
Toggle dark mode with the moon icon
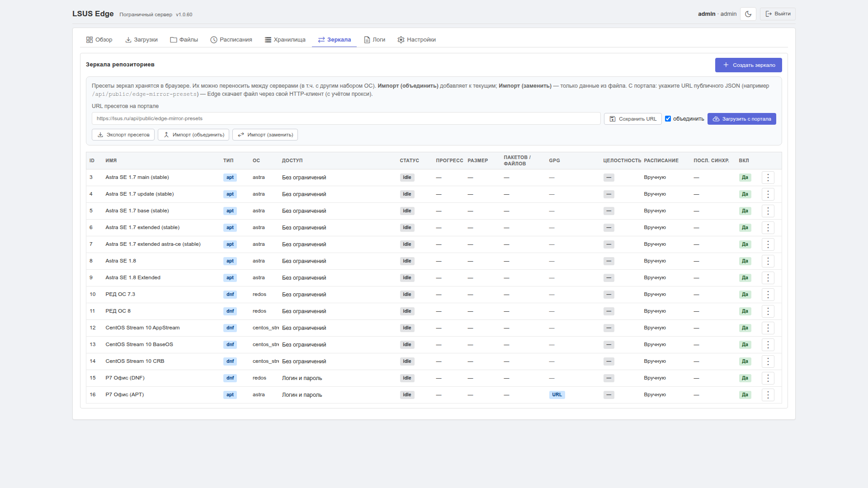(748, 14)
